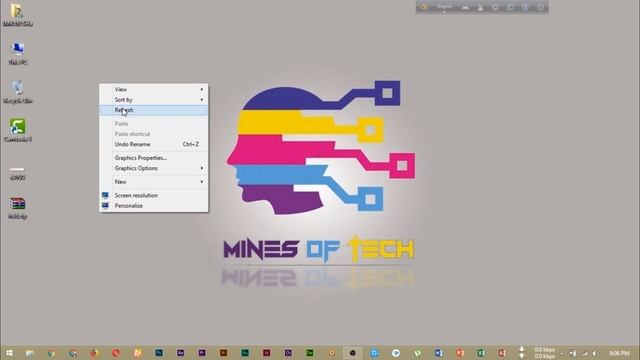Viewport: 640px width, 360px height.
Task: Click the active black-circle app on the taskbar
Action: 353,353
